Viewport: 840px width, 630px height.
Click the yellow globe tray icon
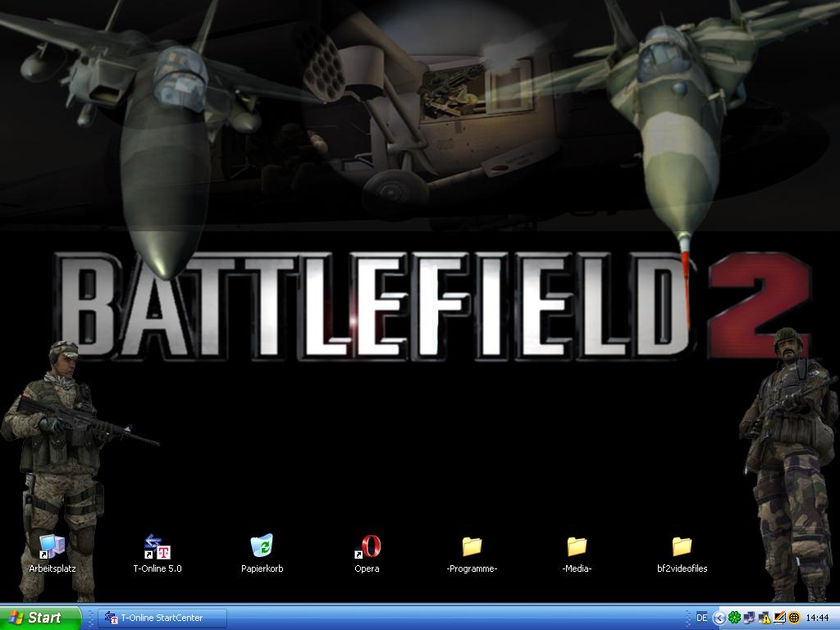[794, 619]
